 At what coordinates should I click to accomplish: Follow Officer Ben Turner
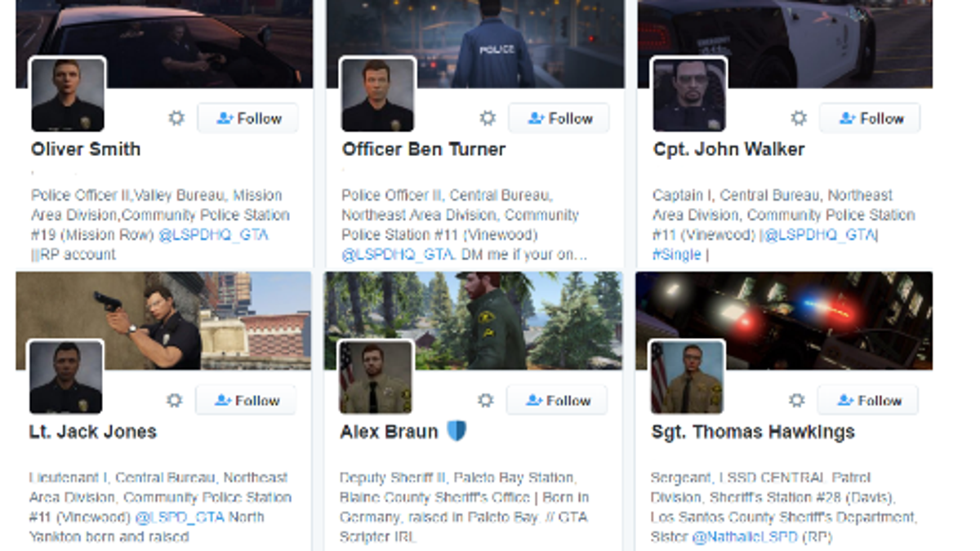[559, 118]
